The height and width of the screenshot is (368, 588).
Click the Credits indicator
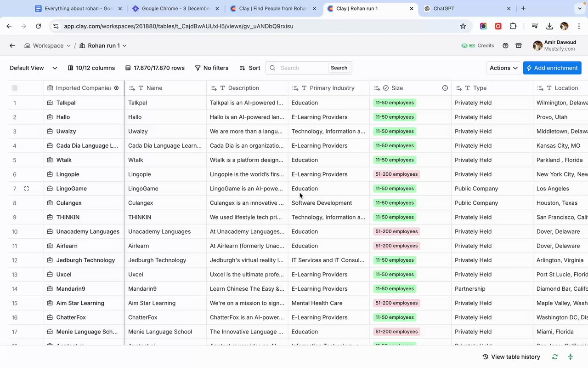click(x=478, y=46)
